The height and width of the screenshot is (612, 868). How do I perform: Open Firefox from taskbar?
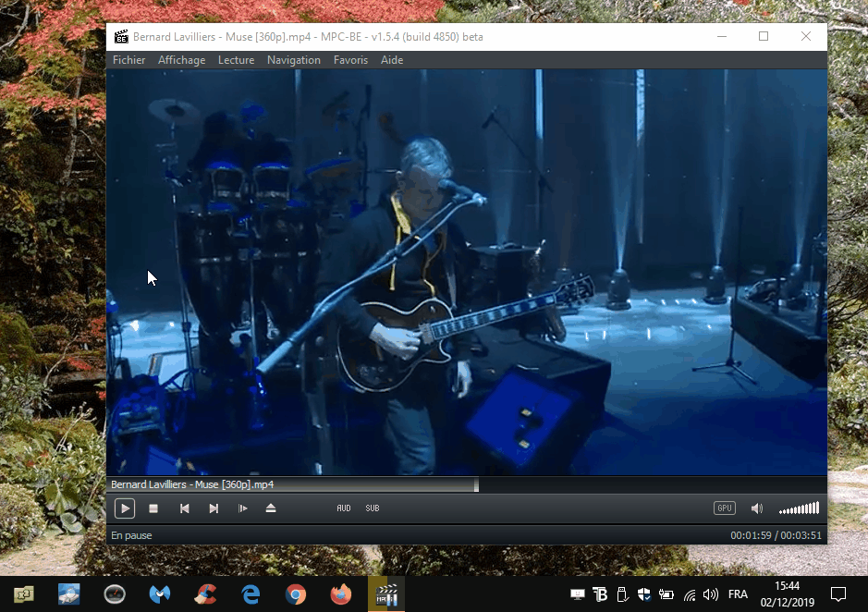pos(341,594)
